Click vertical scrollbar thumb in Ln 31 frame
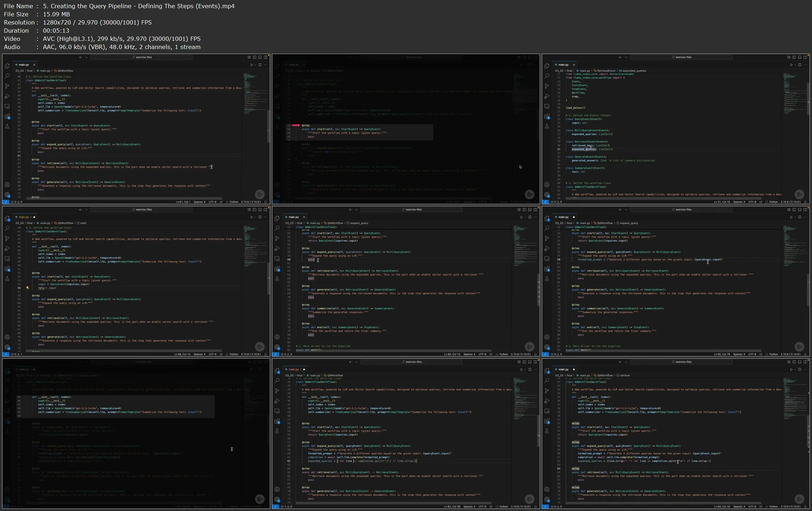The image size is (812, 511). pyautogui.click(x=808, y=98)
